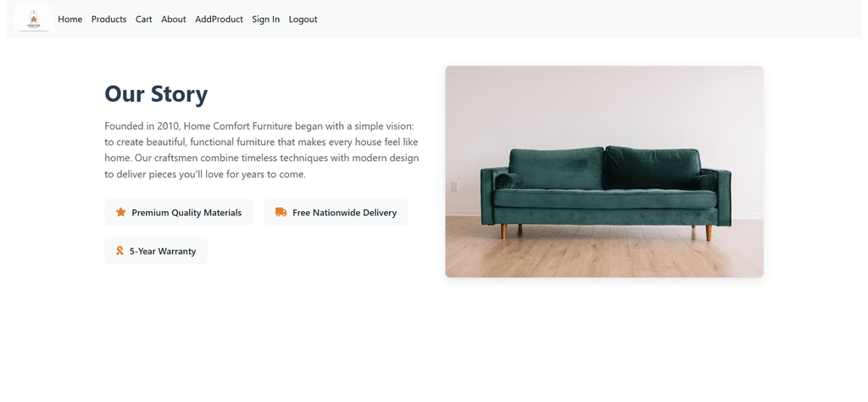The height and width of the screenshot is (402, 868).
Task: Log out using the Logout link
Action: (x=303, y=20)
